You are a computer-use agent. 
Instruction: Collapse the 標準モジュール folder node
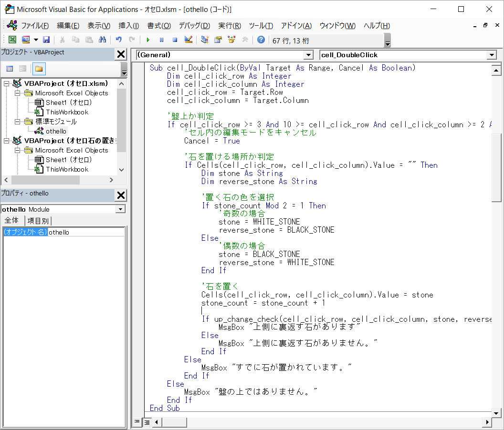coord(17,122)
